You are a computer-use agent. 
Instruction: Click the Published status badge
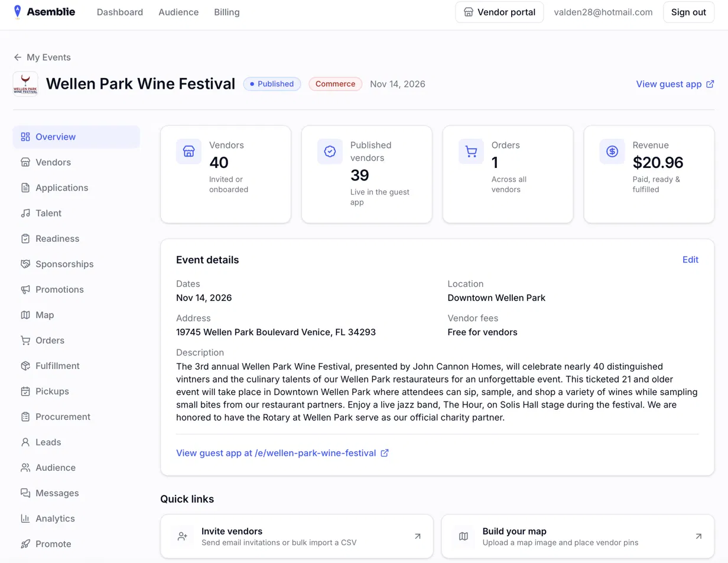pyautogui.click(x=272, y=84)
